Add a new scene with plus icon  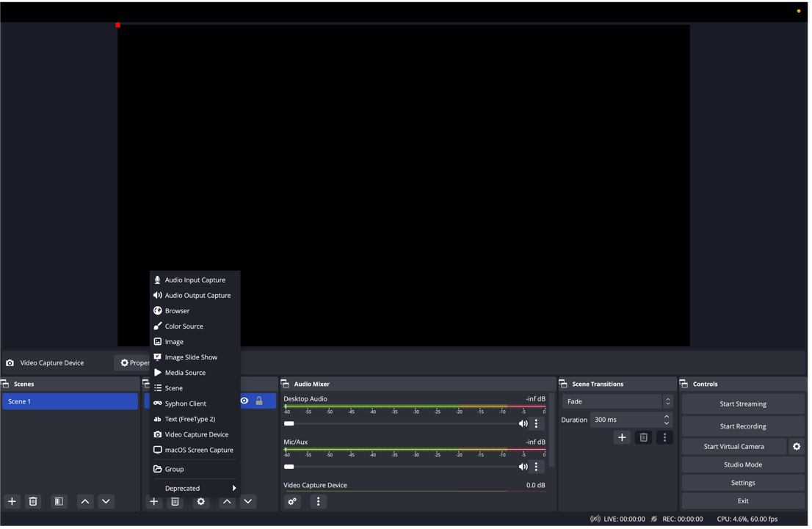coord(12,503)
